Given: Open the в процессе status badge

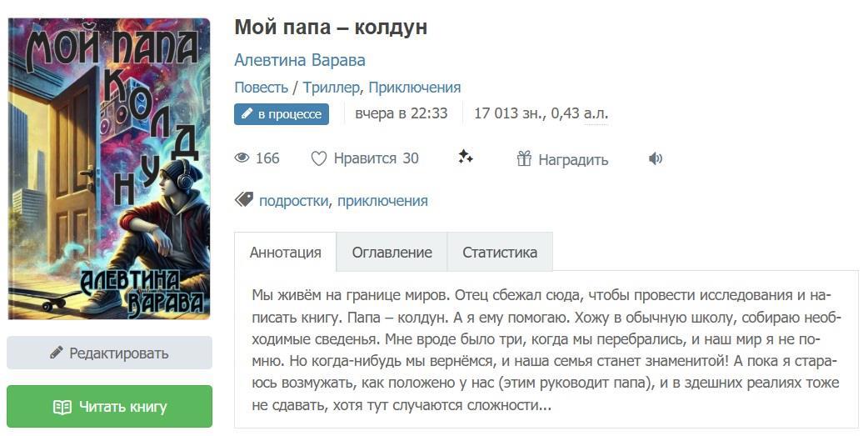Looking at the screenshot, I should [x=282, y=114].
